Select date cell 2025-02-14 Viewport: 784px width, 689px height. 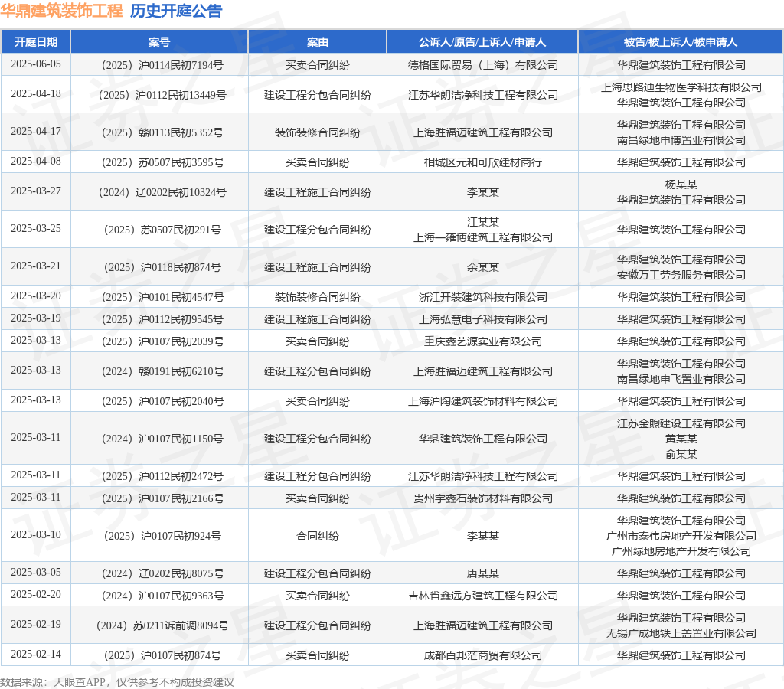tap(36, 654)
